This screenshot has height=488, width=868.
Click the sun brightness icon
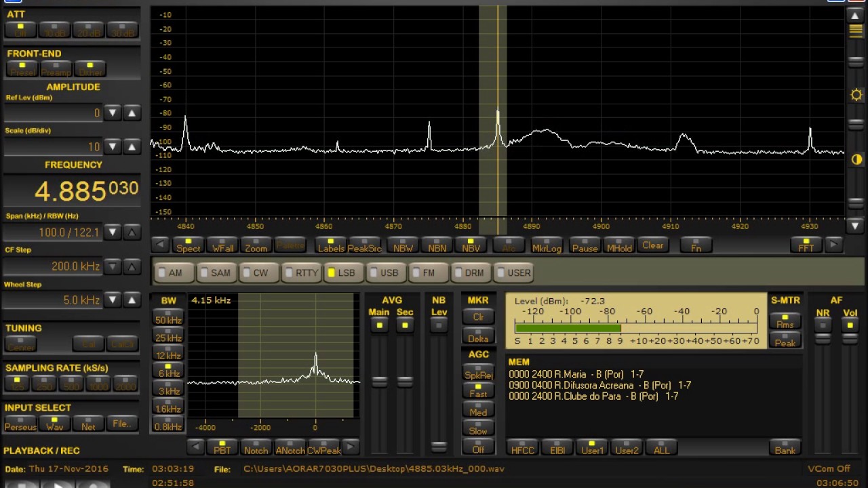point(856,95)
